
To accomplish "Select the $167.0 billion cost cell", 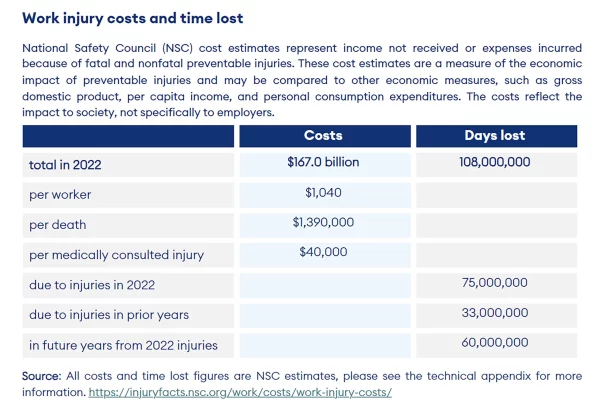I will tap(323, 162).
